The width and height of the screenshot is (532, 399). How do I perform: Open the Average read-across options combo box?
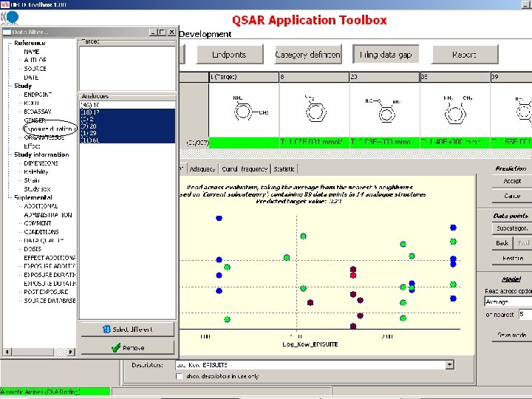tap(508, 301)
